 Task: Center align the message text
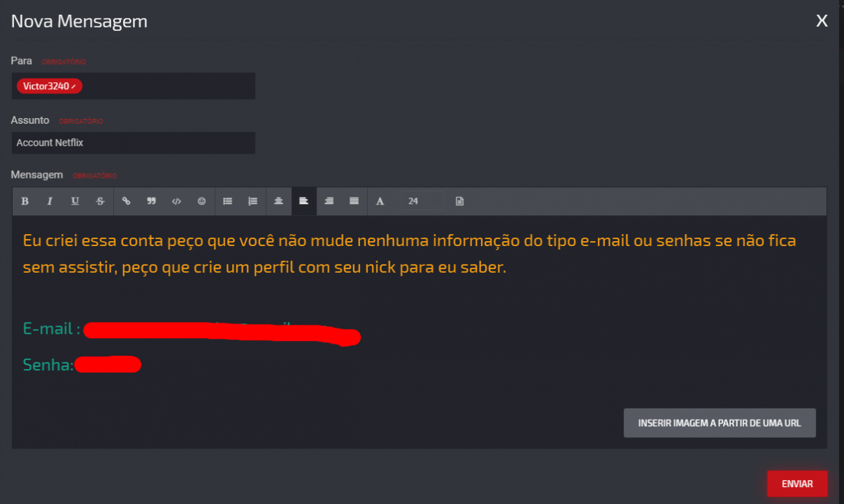(279, 201)
